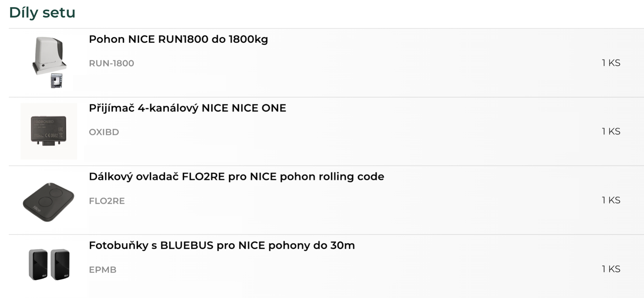Open the EPMB photocells product image
Image resolution: width=644 pixels, height=298 pixels.
point(49,264)
